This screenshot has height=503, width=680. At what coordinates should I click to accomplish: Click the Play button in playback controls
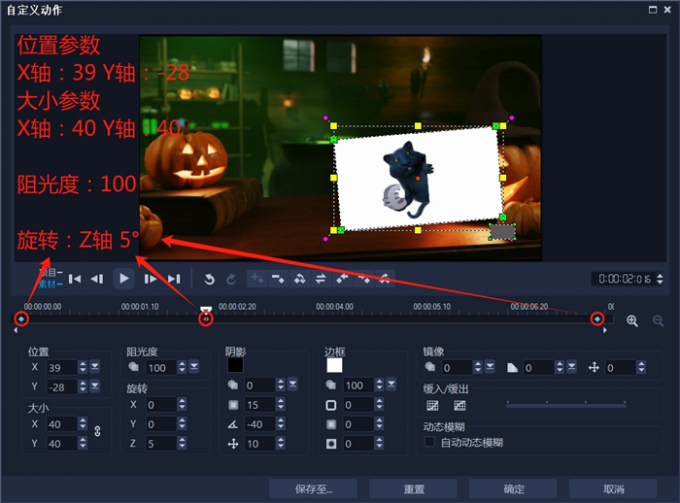click(x=124, y=279)
